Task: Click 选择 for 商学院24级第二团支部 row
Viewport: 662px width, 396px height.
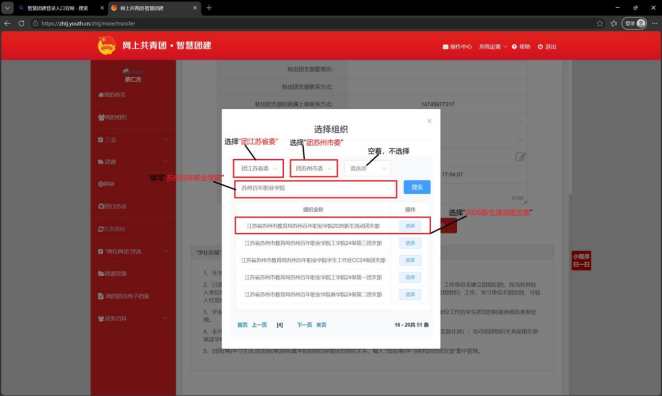Action: coord(410,294)
